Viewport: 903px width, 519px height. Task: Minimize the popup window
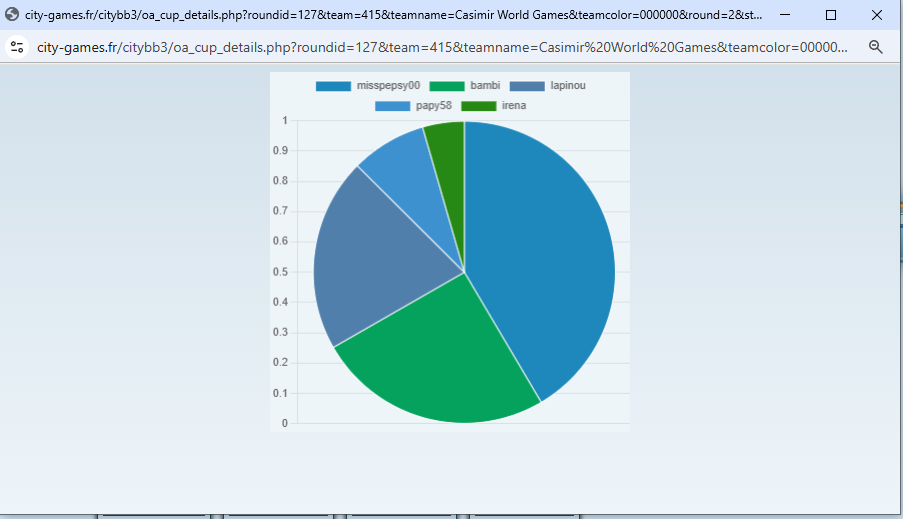pos(784,15)
